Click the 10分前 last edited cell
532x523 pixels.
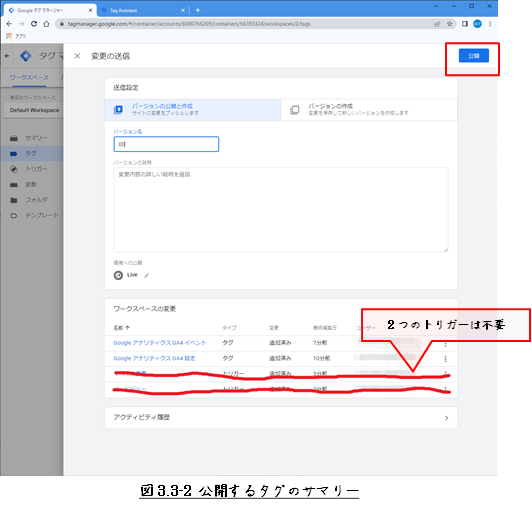[x=321, y=358]
